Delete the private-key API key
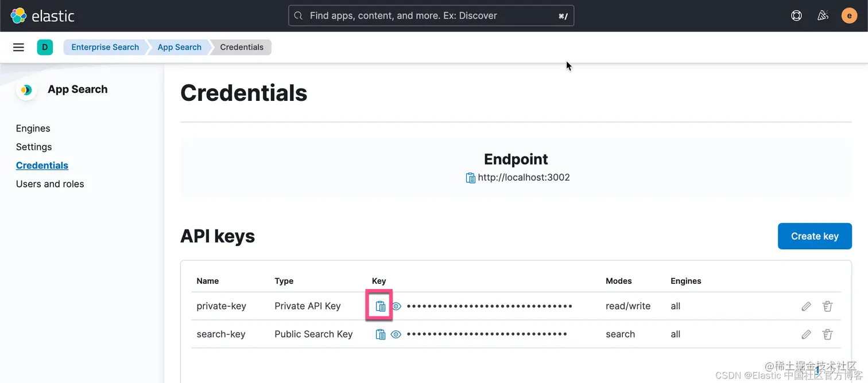Screen dimensions: 868x383 click(x=827, y=306)
